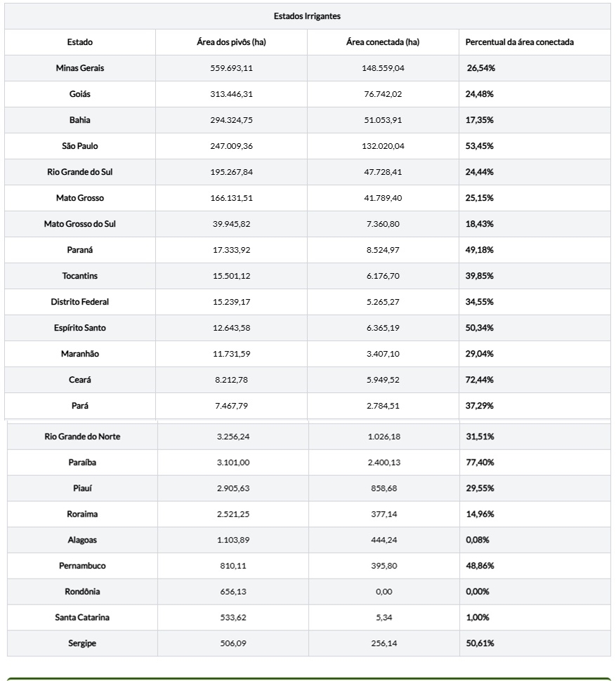The height and width of the screenshot is (681, 616).
Task: Click the Percentual da área conectada header
Action: click(x=519, y=42)
